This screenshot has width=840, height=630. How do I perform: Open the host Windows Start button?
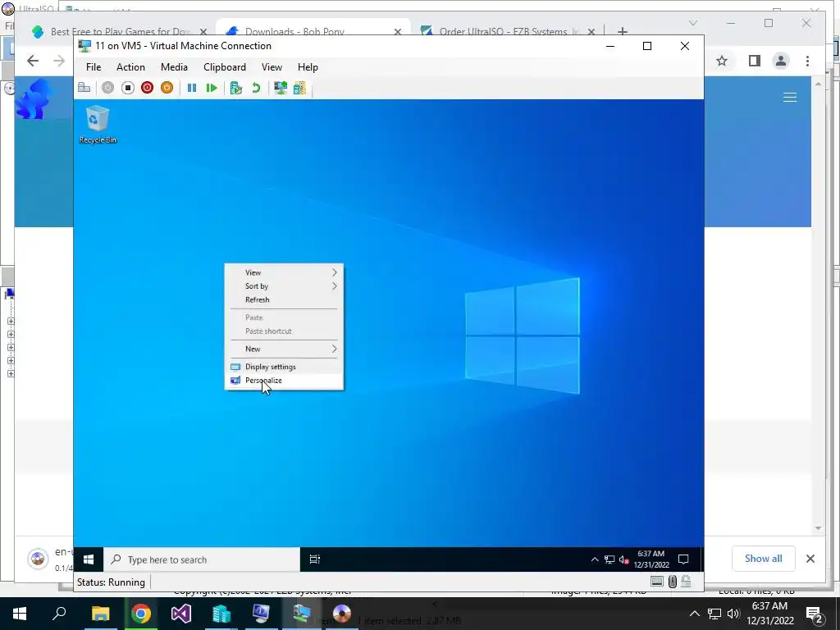click(20, 614)
